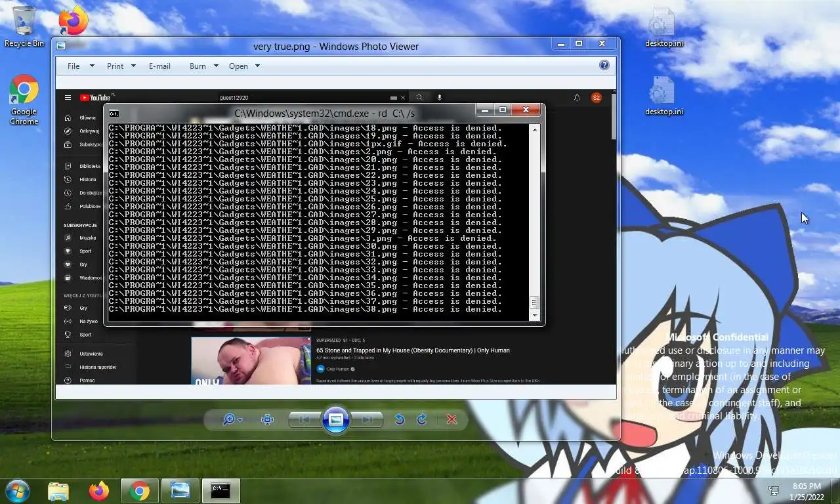Select the Recycle Bin desktop icon
The image size is (840, 504).
tap(24, 26)
